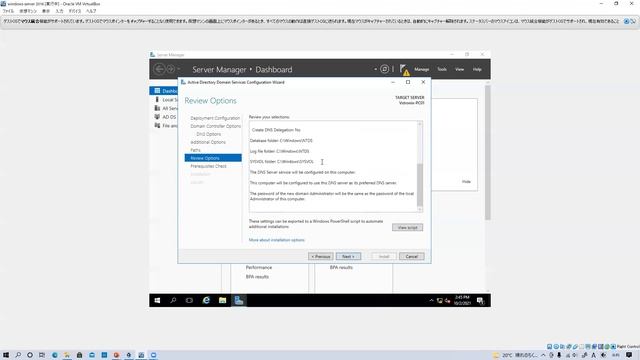640x360 pixels.
Task: Go to Domain Controller Options step
Action: tap(216, 126)
